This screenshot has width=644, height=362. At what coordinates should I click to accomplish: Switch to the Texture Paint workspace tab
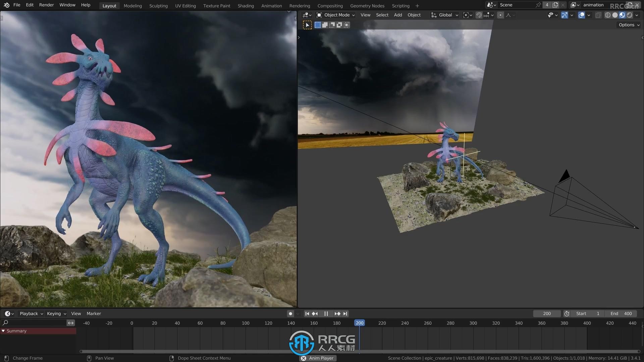click(217, 6)
